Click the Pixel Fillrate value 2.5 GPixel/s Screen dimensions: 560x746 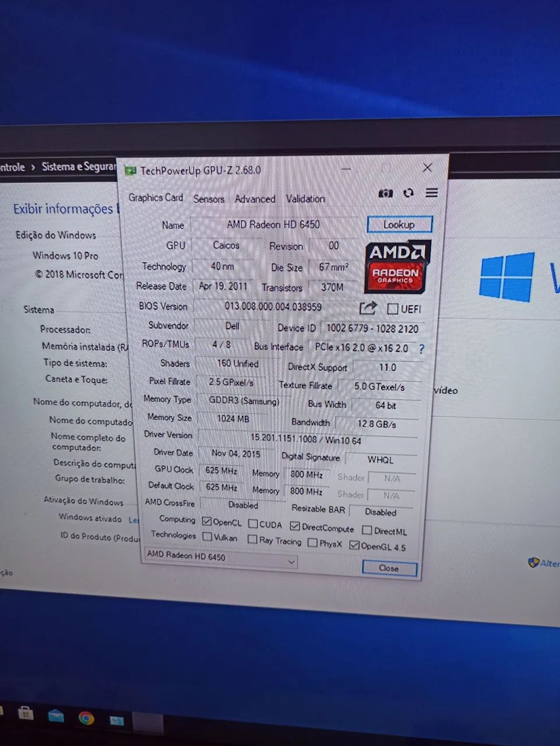point(231,382)
